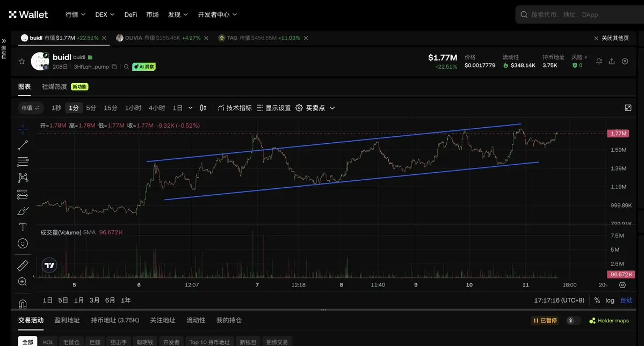
Task: Select the crosshair cursor tool
Action: [x=23, y=129]
